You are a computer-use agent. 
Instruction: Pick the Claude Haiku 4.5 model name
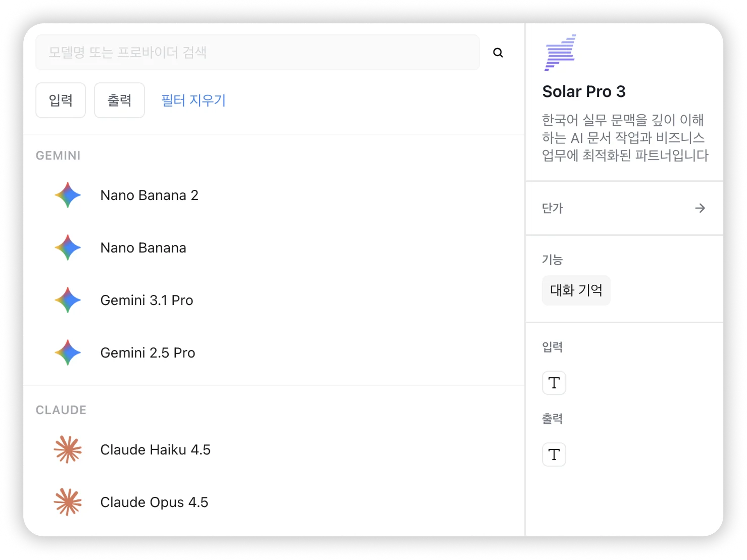pyautogui.click(x=156, y=450)
